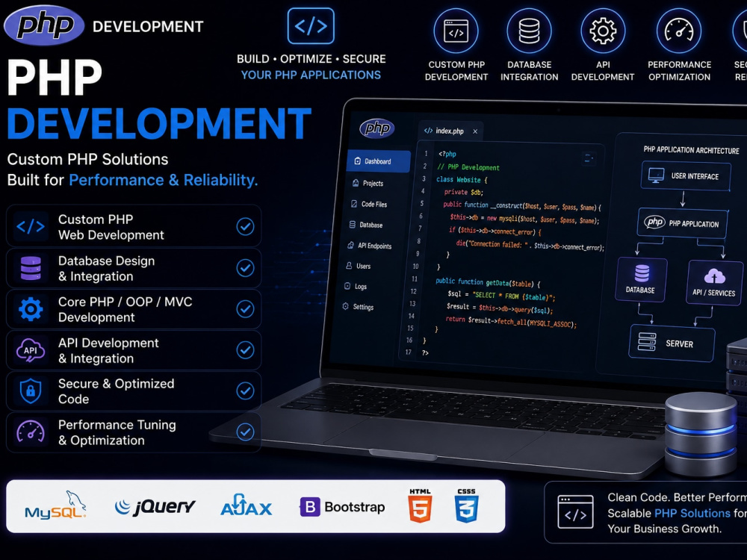Click the cloud icon in API / Services box
747x560 pixels.
(714, 276)
